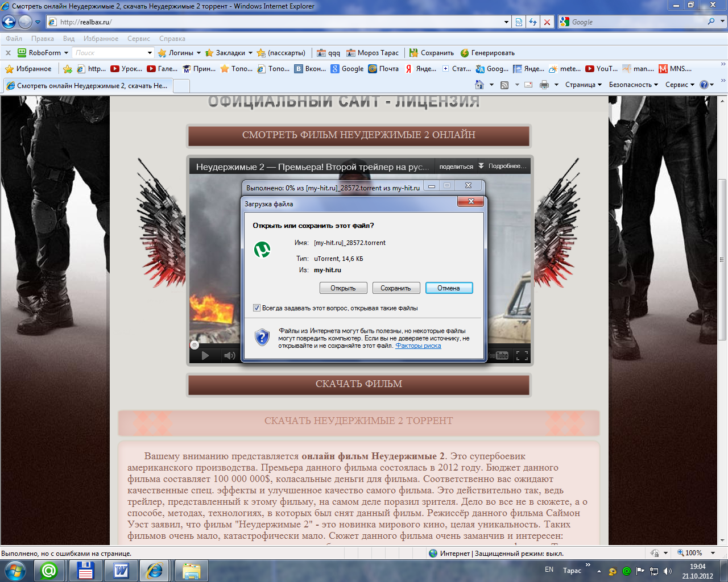Image resolution: width=728 pixels, height=582 pixels.
Task: Open the Справка menu
Action: point(172,39)
